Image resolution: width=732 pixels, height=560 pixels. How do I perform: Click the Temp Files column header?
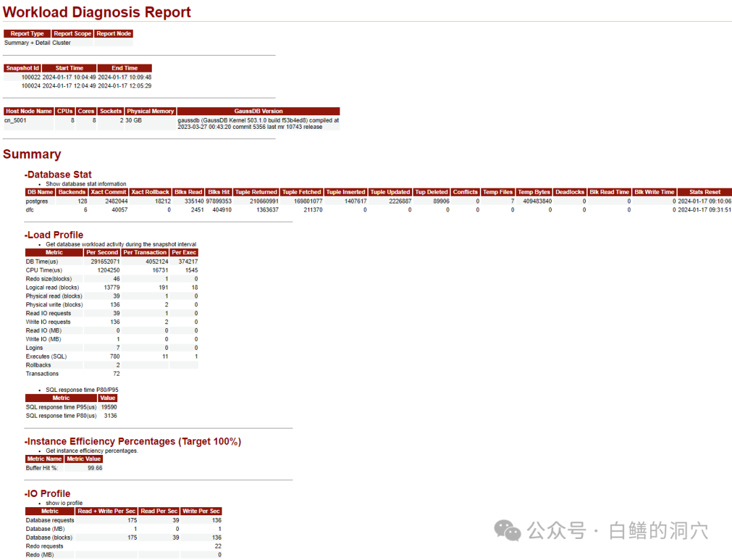coord(497,192)
